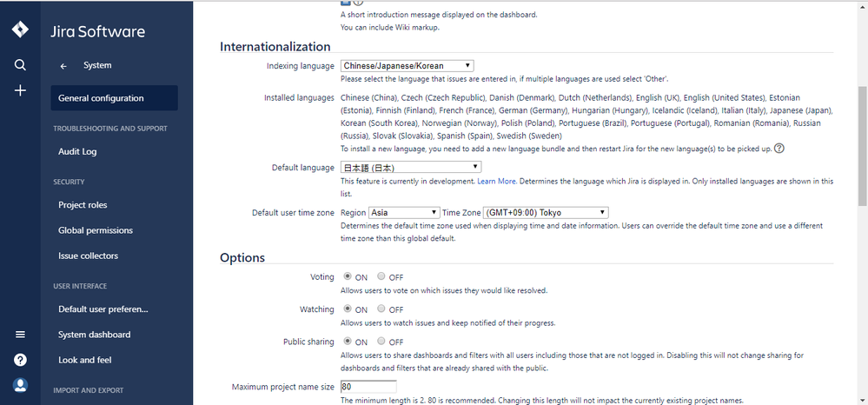Click the back arrow beside System
The height and width of the screenshot is (405, 868).
63,66
